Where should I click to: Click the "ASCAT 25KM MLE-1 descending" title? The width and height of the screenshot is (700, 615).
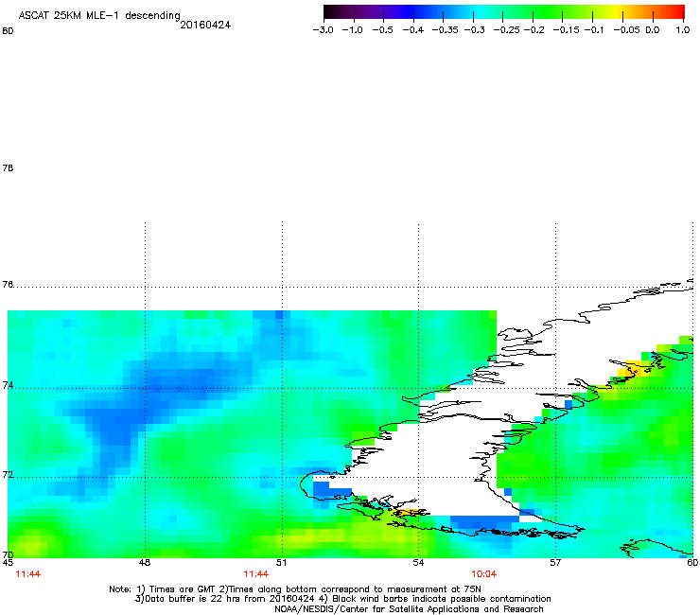pos(99,16)
